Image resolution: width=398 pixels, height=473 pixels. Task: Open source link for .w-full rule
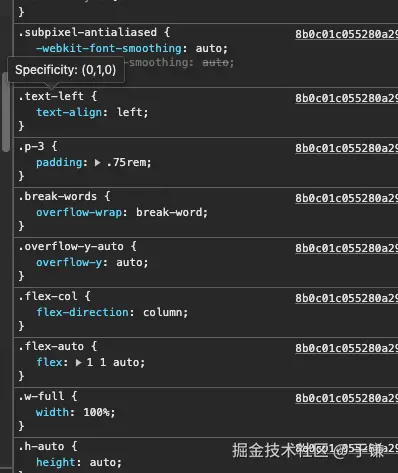[346, 398]
